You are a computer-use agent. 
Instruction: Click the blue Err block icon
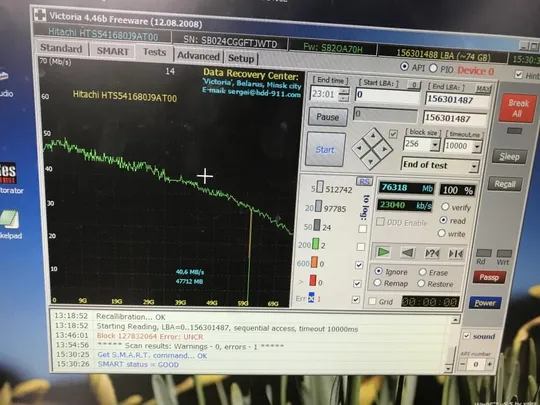pos(311,297)
